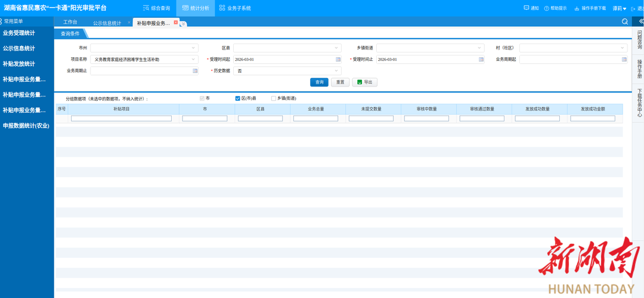Click the search magnifier icon in tab bar

click(x=625, y=21)
